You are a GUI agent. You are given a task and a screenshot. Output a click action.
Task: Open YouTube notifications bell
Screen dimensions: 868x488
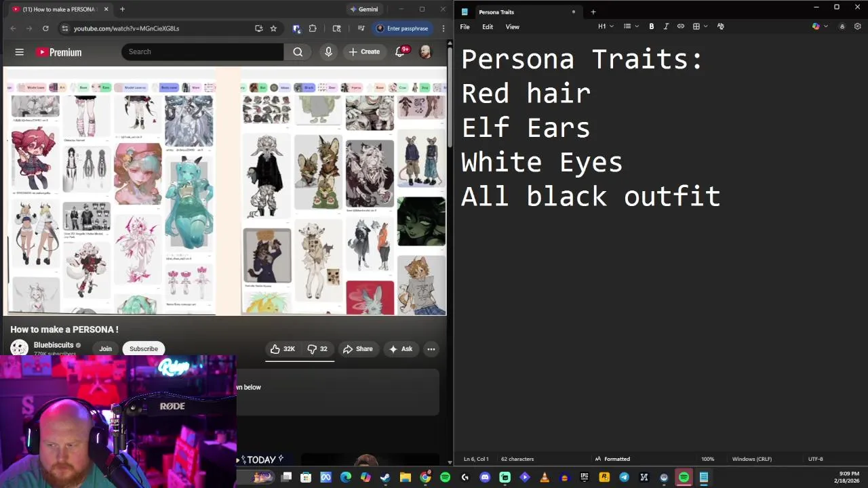pos(400,52)
